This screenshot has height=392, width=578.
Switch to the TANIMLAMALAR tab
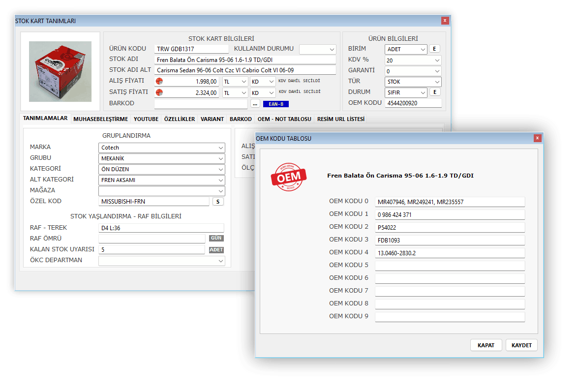(x=45, y=118)
